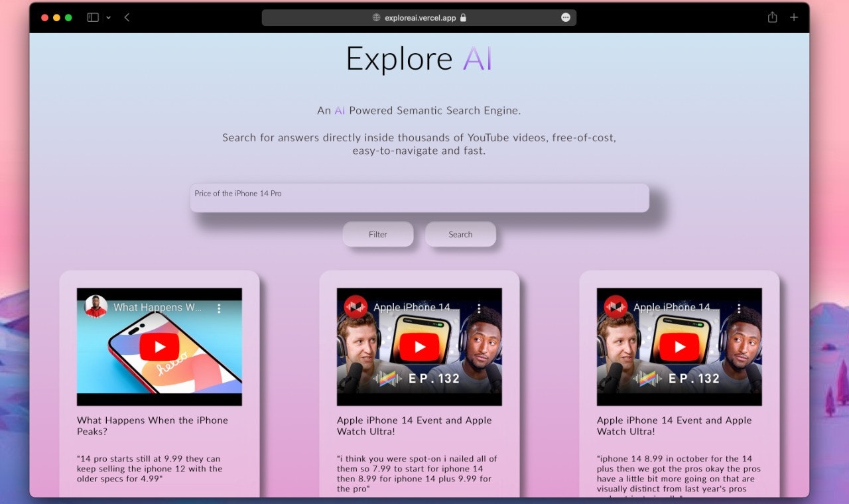Click the middle video's 'Apple iPhone 14' title overlay
This screenshot has height=504, width=849.
click(412, 307)
